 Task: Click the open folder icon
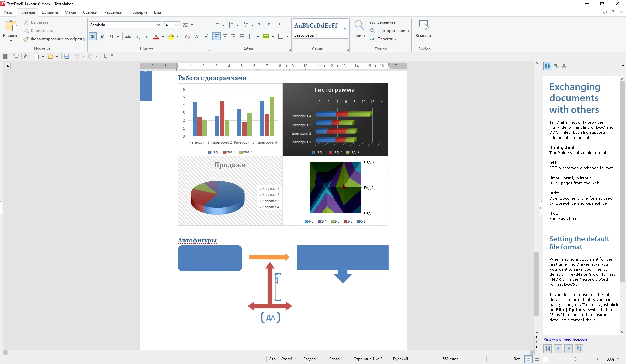pos(50,56)
